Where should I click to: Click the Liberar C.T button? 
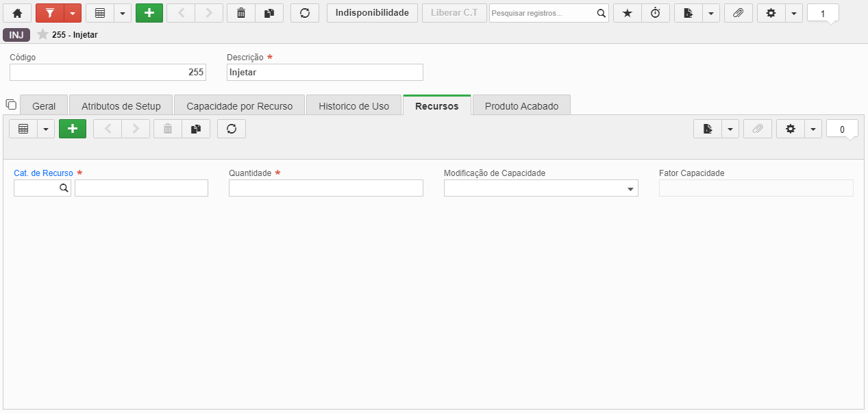coord(454,13)
